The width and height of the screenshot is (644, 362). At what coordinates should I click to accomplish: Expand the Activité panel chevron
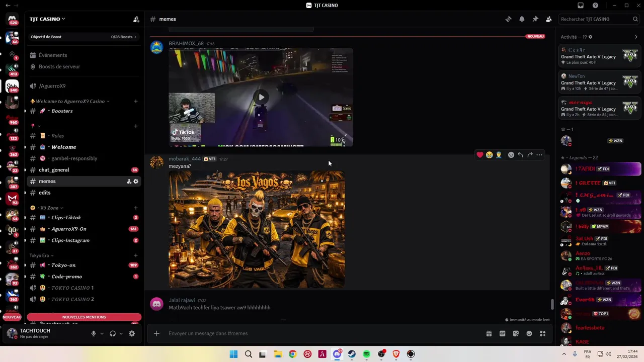(x=636, y=37)
